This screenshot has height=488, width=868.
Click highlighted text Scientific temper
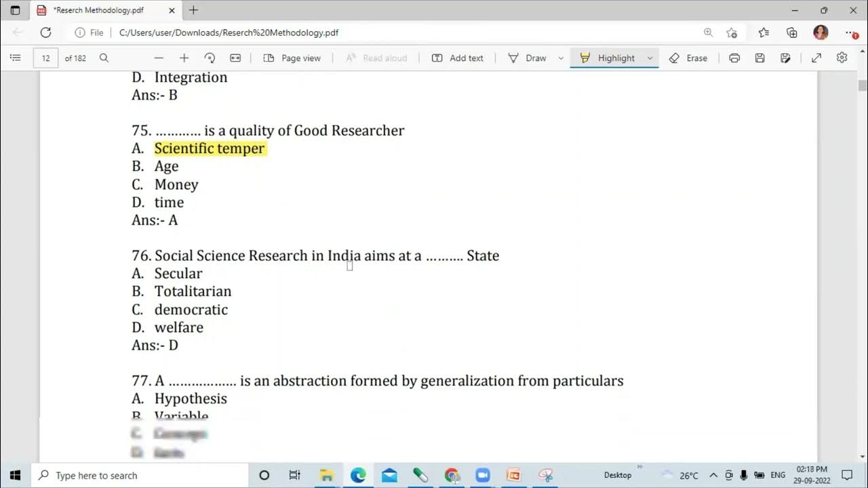click(x=210, y=148)
